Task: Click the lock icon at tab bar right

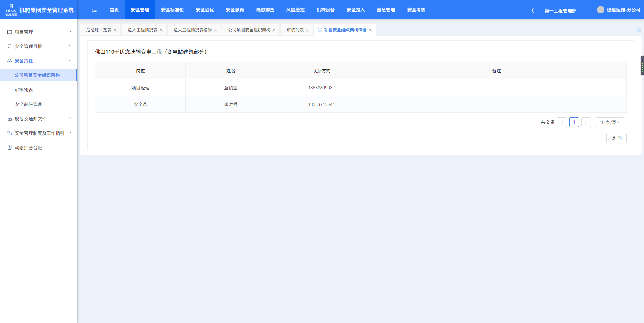Action: pyautogui.click(x=639, y=30)
